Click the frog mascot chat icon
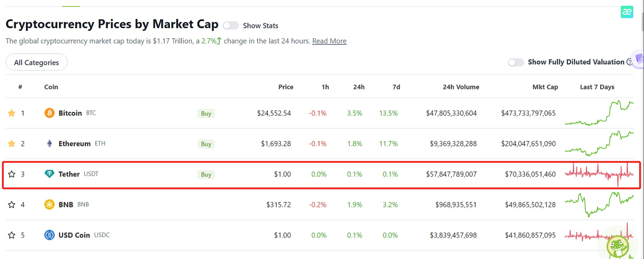Screen dimensions: 644x259 pyautogui.click(x=618, y=247)
